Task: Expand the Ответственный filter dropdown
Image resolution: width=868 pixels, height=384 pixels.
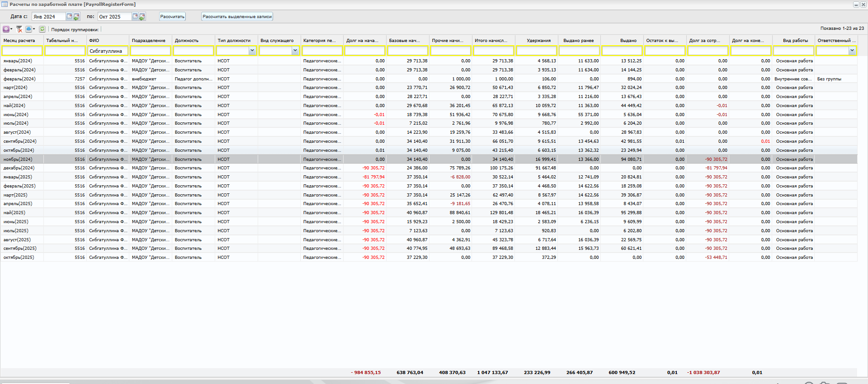Action: 852,51
